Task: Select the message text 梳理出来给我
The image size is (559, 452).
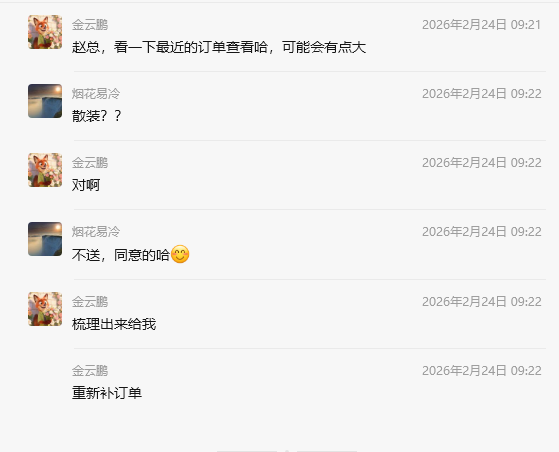Action: coord(114,324)
